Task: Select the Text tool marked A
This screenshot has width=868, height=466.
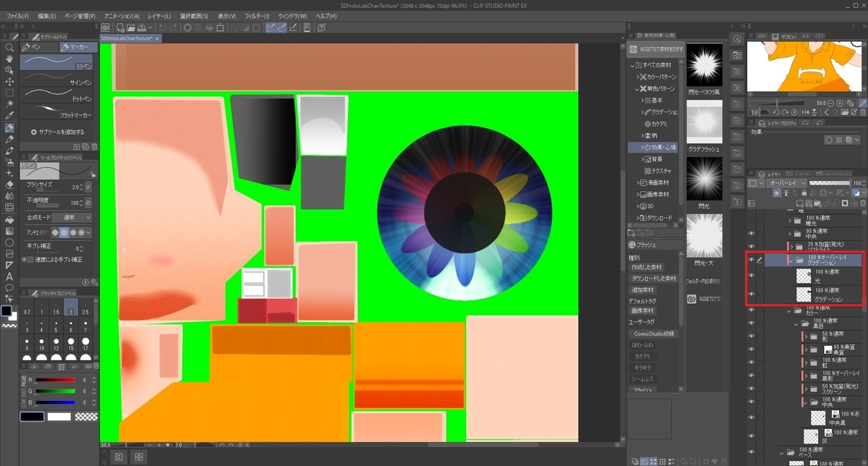Action: (x=9, y=276)
